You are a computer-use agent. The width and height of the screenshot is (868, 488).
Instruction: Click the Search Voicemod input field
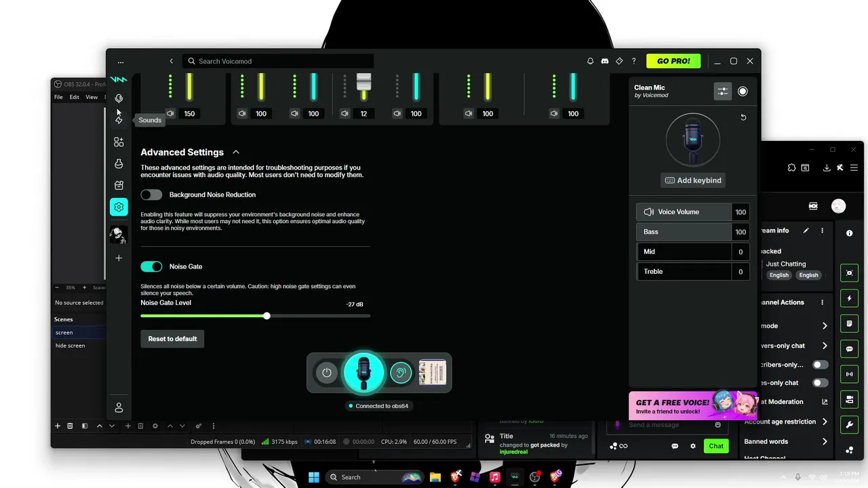(x=278, y=61)
